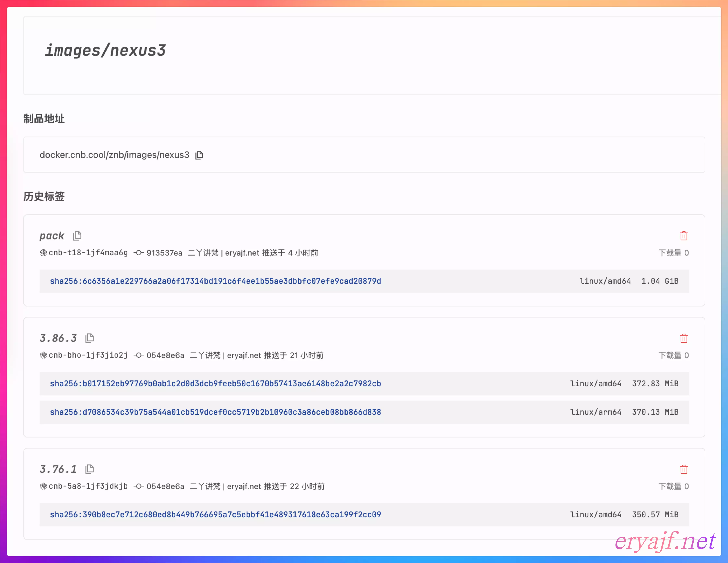Open the linux/amd64 sha256:b017152e digest

215,383
